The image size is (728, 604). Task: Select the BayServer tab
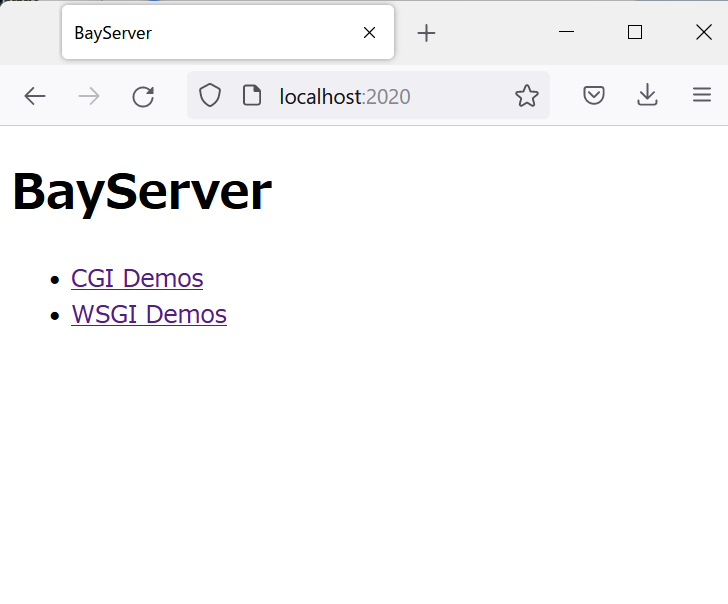pyautogui.click(x=228, y=32)
